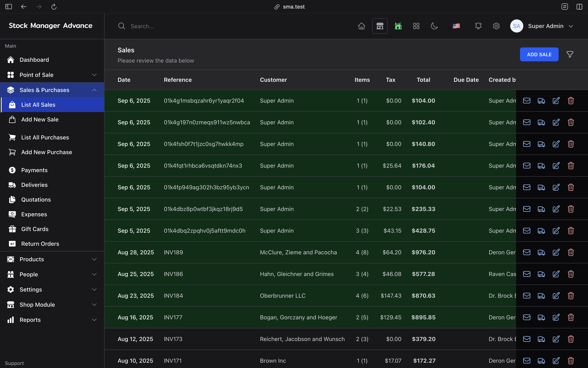The height and width of the screenshot is (368, 588).
Task: Click the home icon in top bar
Action: 361,26
